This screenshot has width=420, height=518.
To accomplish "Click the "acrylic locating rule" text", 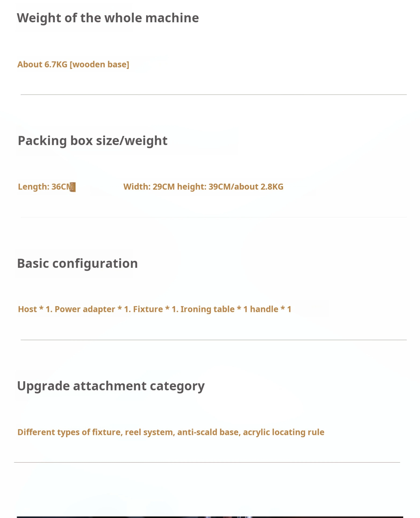I will pos(283,432).
